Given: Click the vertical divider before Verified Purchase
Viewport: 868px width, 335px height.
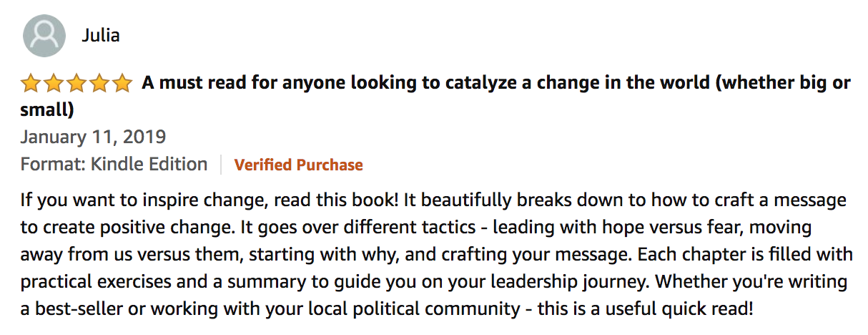Looking at the screenshot, I should pos(221,165).
